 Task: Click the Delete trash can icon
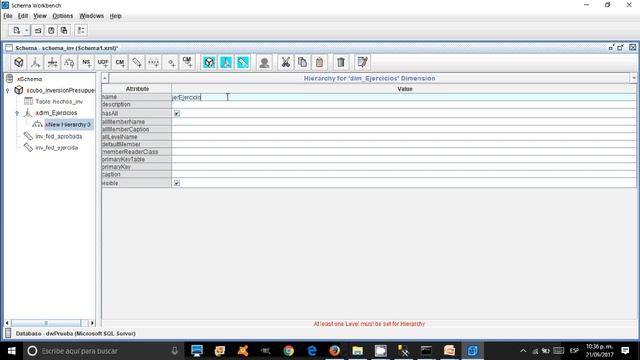click(x=341, y=62)
